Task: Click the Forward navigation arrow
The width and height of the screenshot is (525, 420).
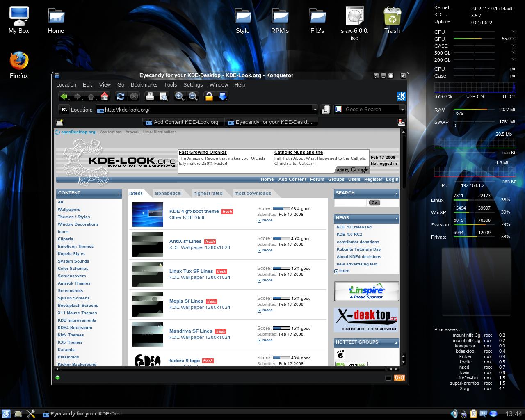Action: tap(77, 96)
